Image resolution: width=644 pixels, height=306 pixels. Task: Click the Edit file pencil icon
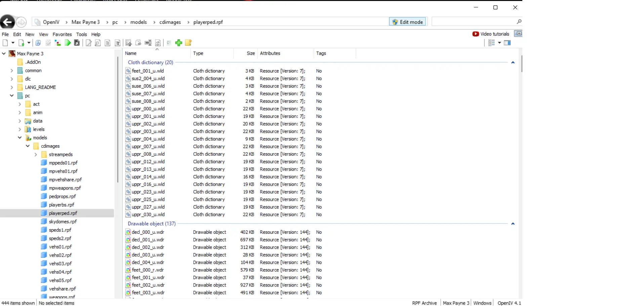tap(88, 43)
